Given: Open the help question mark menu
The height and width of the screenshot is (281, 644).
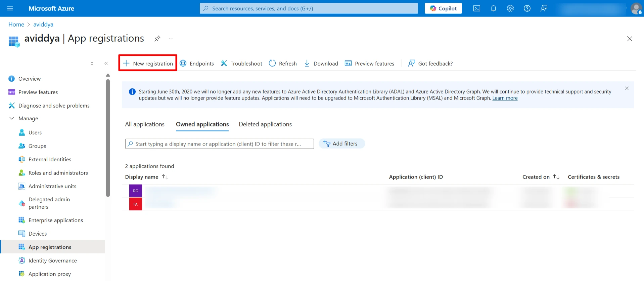Looking at the screenshot, I should 527,8.
